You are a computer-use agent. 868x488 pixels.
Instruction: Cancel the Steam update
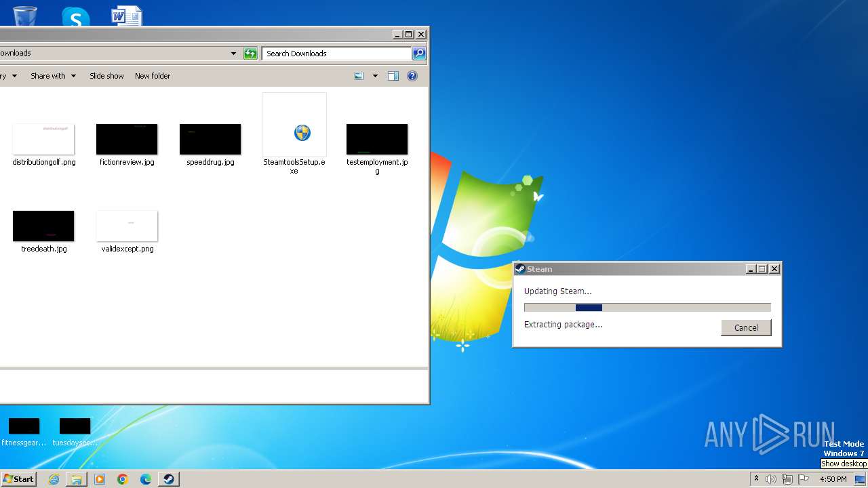(x=746, y=327)
